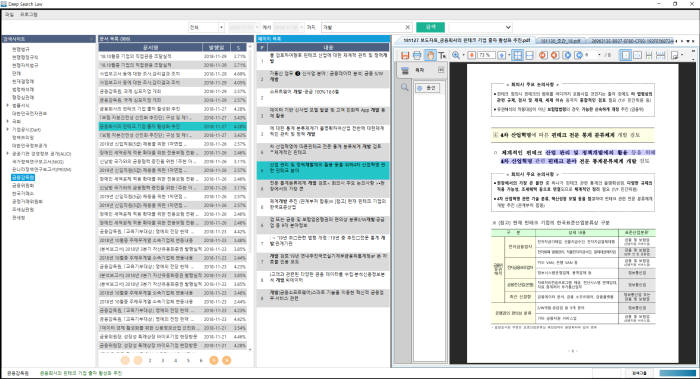The height and width of the screenshot is (379, 700).
Task: Open the zoom tool dropdown arrow
Action: click(x=463, y=55)
